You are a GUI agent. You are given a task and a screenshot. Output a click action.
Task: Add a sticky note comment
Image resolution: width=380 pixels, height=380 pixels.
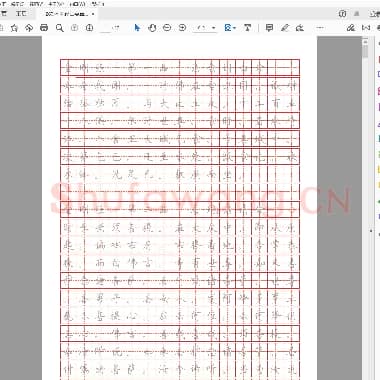pyautogui.click(x=269, y=28)
